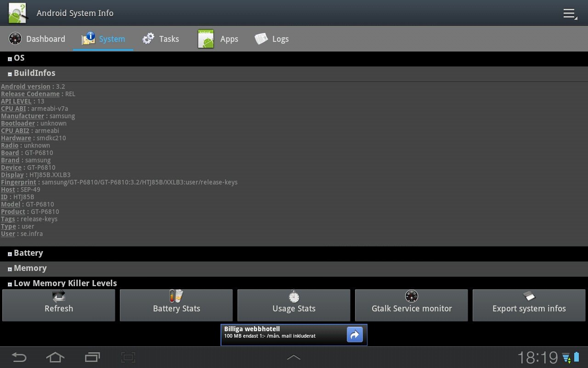The height and width of the screenshot is (368, 588).
Task: Open the recent apps navigation icon
Action: click(x=92, y=357)
